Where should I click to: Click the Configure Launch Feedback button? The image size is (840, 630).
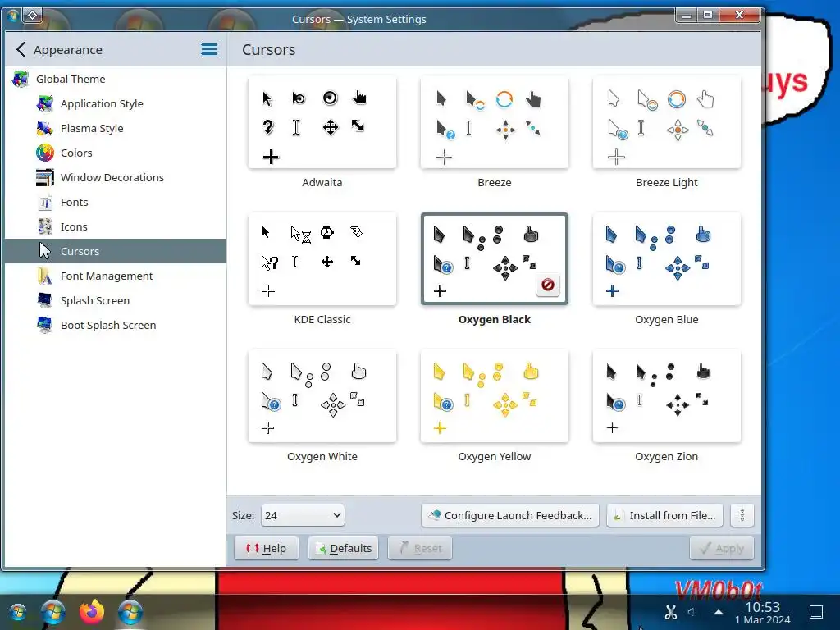[x=510, y=515]
